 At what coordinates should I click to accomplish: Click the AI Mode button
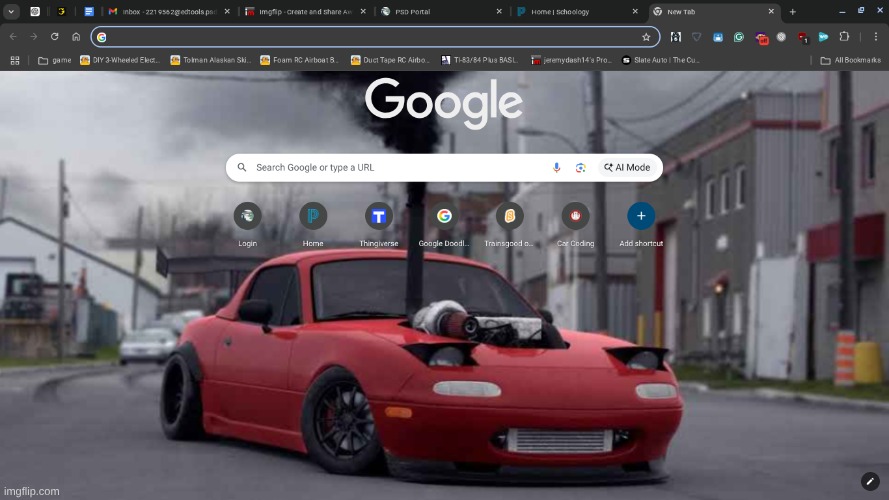pos(627,168)
